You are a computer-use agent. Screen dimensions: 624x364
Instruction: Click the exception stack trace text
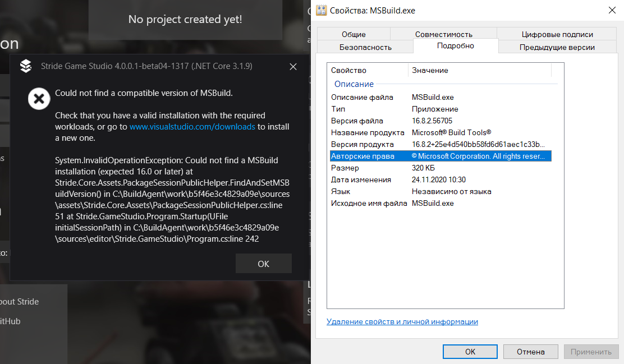click(172, 199)
